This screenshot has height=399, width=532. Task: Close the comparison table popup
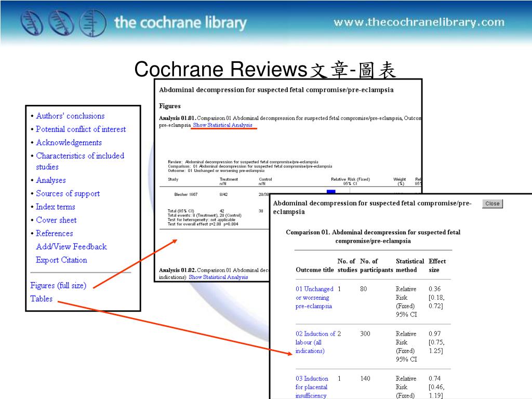(493, 204)
